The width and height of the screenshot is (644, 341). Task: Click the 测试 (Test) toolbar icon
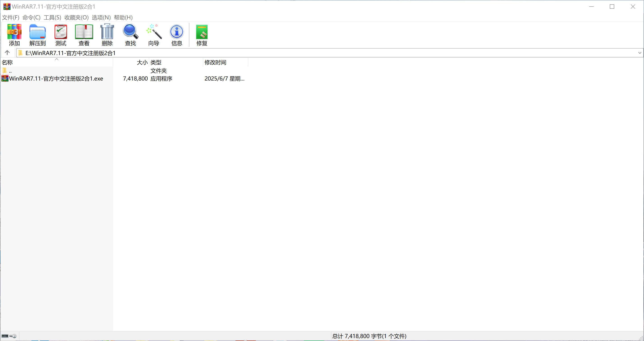coord(61,35)
